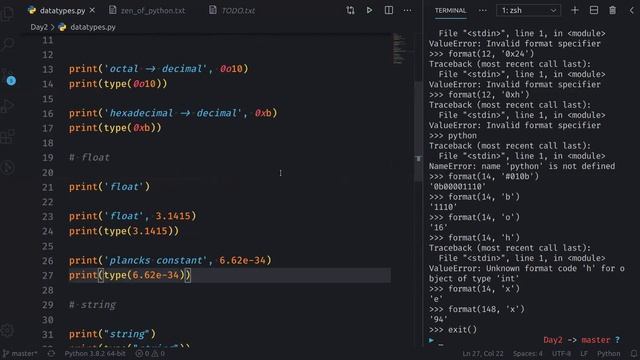Click master* git branch in status bar

click(x=20, y=353)
